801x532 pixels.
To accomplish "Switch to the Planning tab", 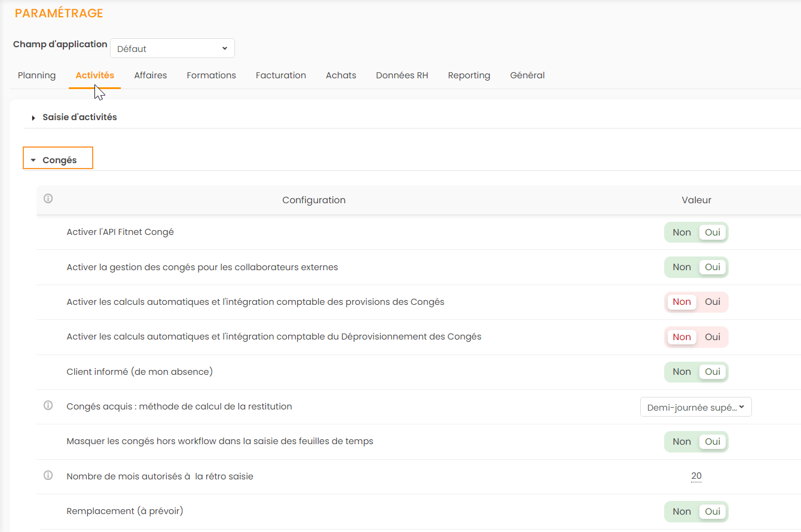I will coord(36,75).
